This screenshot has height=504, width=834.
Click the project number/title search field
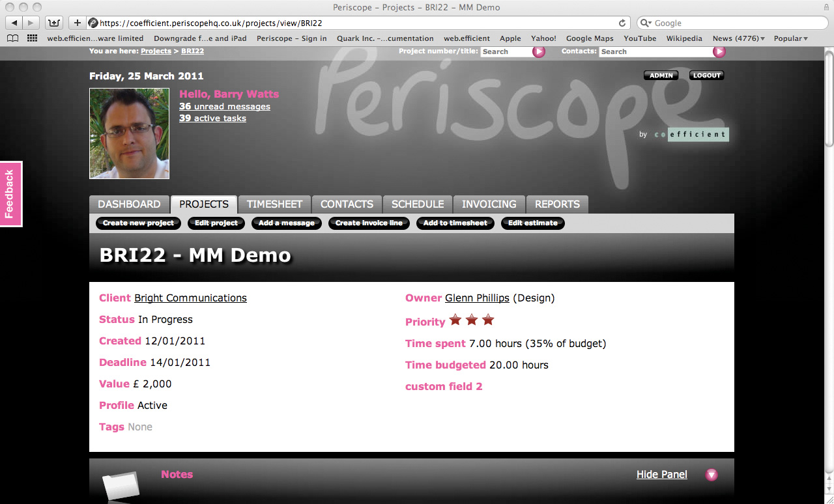point(506,51)
